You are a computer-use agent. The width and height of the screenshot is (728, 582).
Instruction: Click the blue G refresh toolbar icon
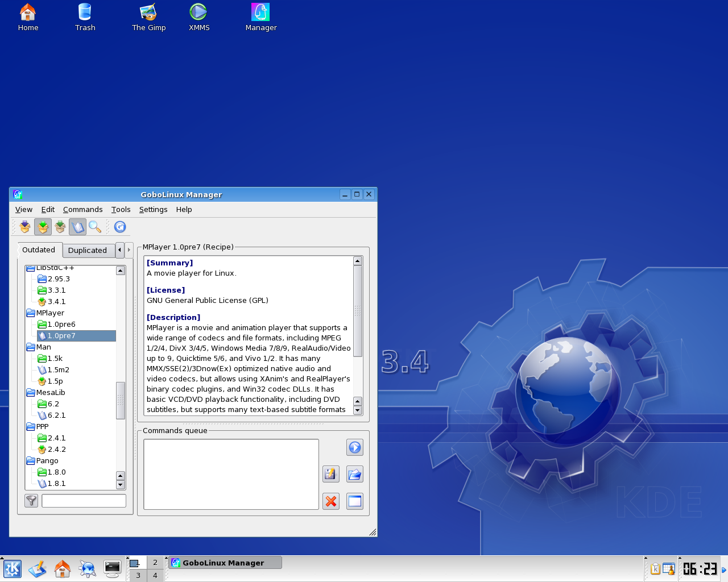(120, 227)
